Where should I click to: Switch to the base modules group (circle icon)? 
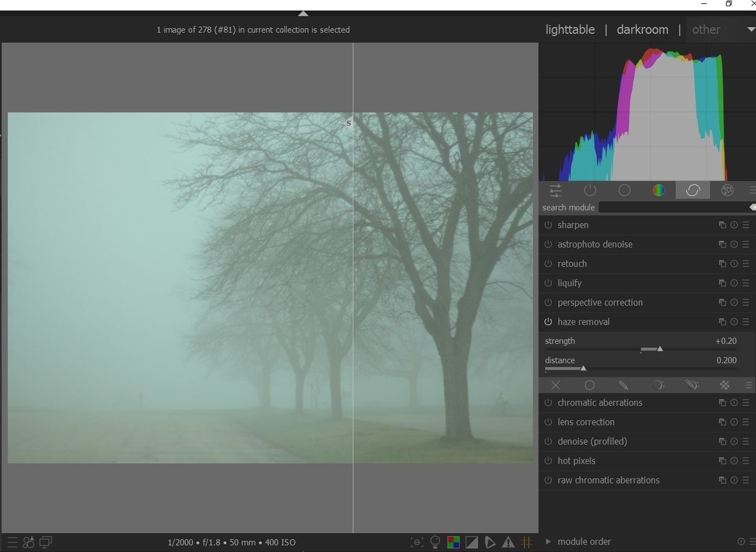click(624, 190)
